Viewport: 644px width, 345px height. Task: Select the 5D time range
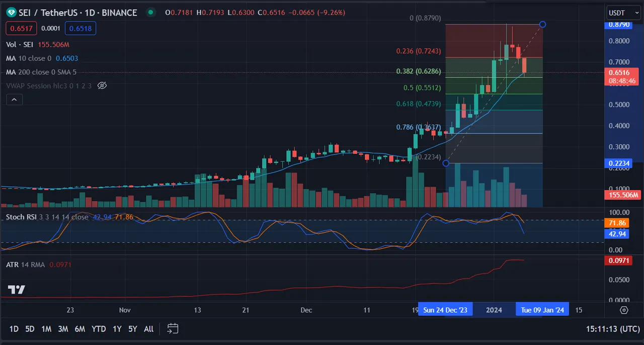pos(30,329)
